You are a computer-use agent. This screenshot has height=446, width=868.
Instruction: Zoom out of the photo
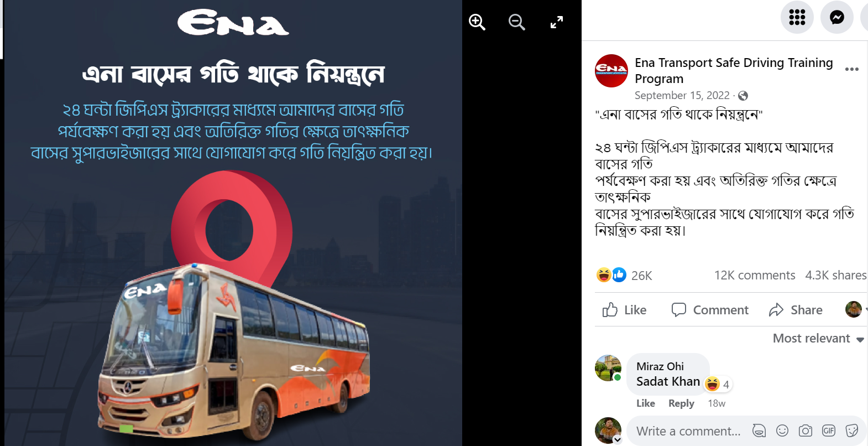(516, 22)
